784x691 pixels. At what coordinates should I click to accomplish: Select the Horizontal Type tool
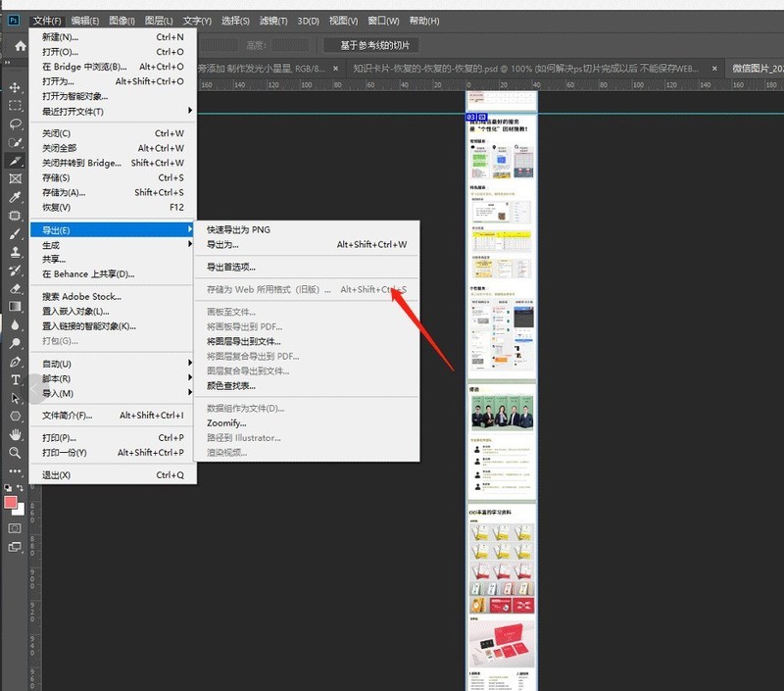pyautogui.click(x=16, y=379)
